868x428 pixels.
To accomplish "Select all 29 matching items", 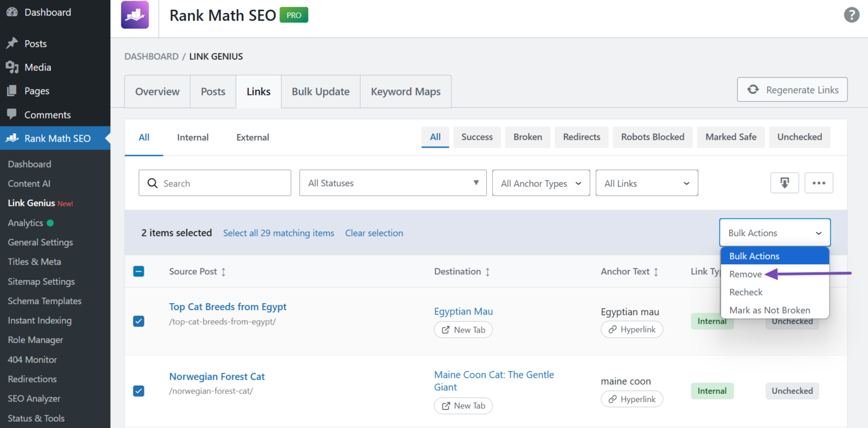I will tap(278, 233).
